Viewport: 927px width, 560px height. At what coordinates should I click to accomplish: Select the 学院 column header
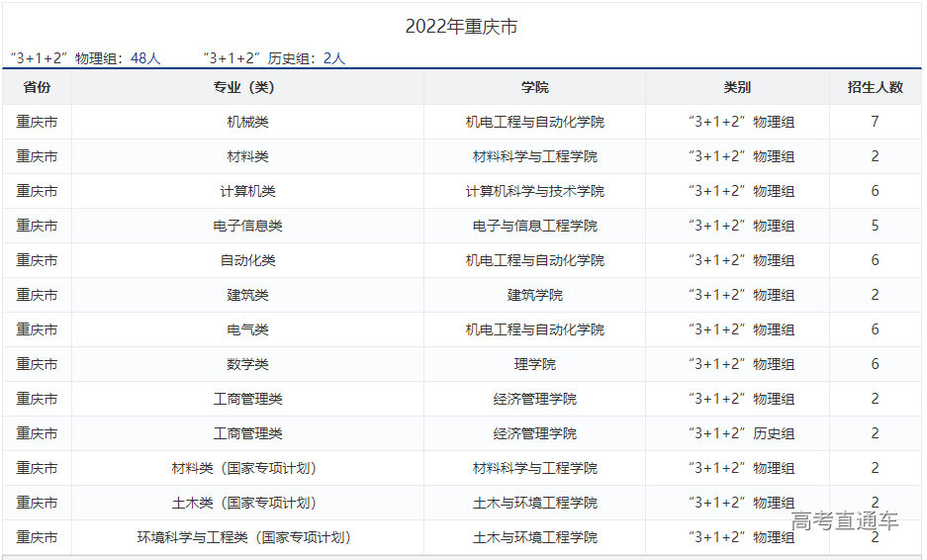[x=534, y=87]
